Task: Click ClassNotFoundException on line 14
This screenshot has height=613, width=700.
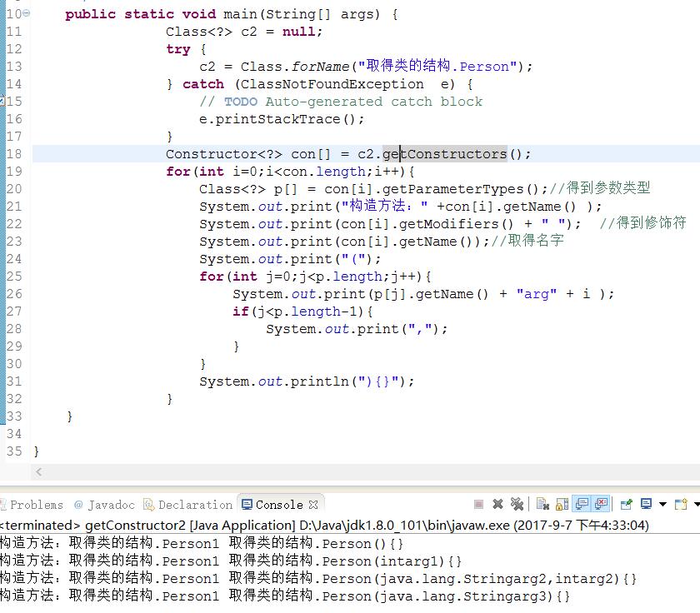Action: click(x=332, y=84)
